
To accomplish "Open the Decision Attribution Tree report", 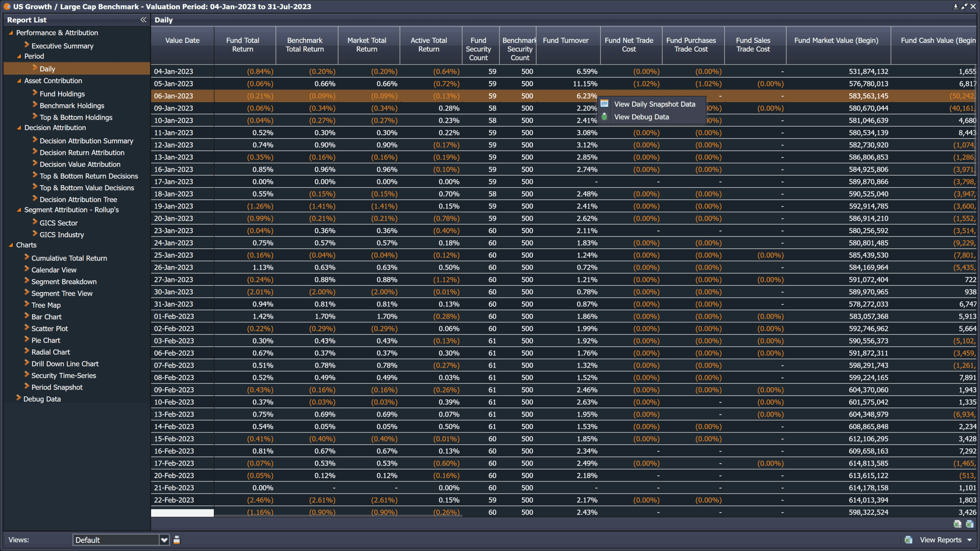I will click(78, 200).
